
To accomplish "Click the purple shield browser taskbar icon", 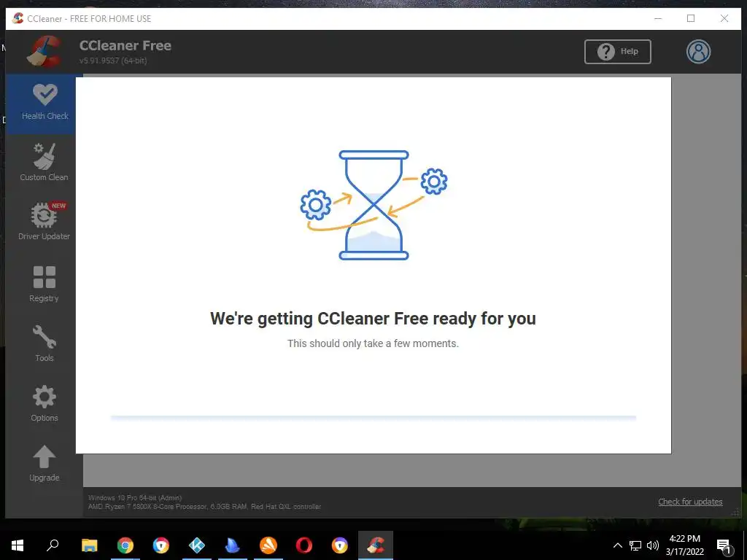I will [340, 545].
